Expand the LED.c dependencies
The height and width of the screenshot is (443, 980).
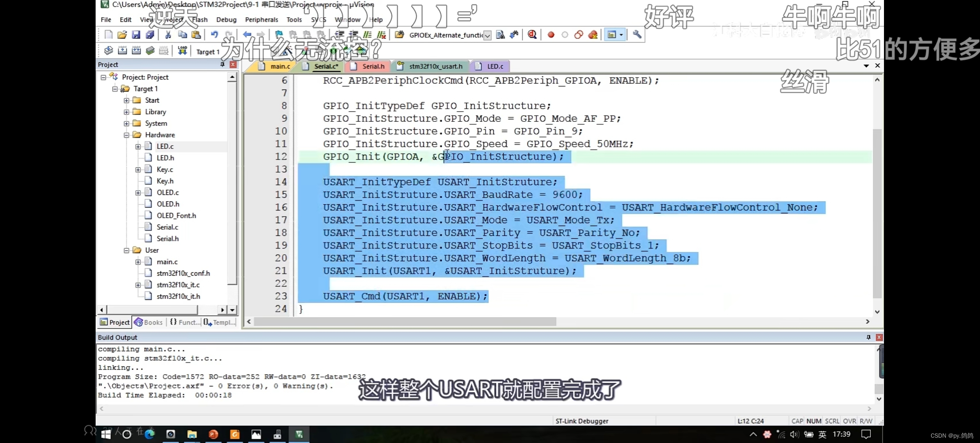pyautogui.click(x=138, y=146)
